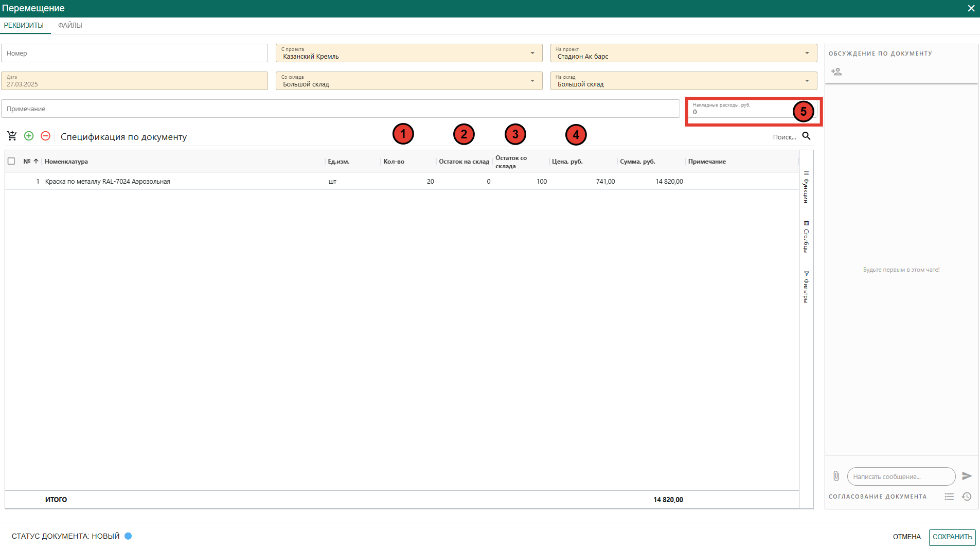Click the Итого total value 14 820,00

point(668,500)
